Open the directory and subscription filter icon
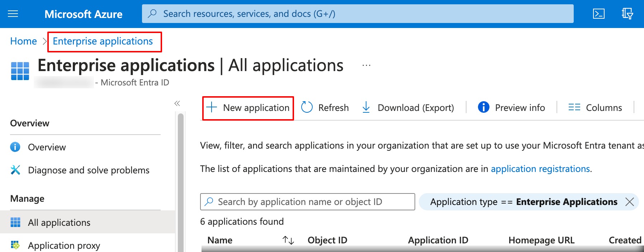The width and height of the screenshot is (644, 252). pyautogui.click(x=627, y=14)
